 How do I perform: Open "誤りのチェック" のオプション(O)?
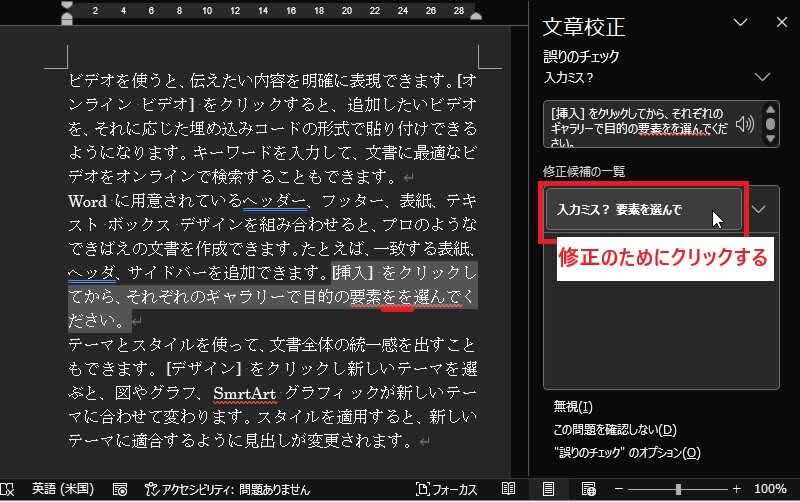tap(626, 453)
